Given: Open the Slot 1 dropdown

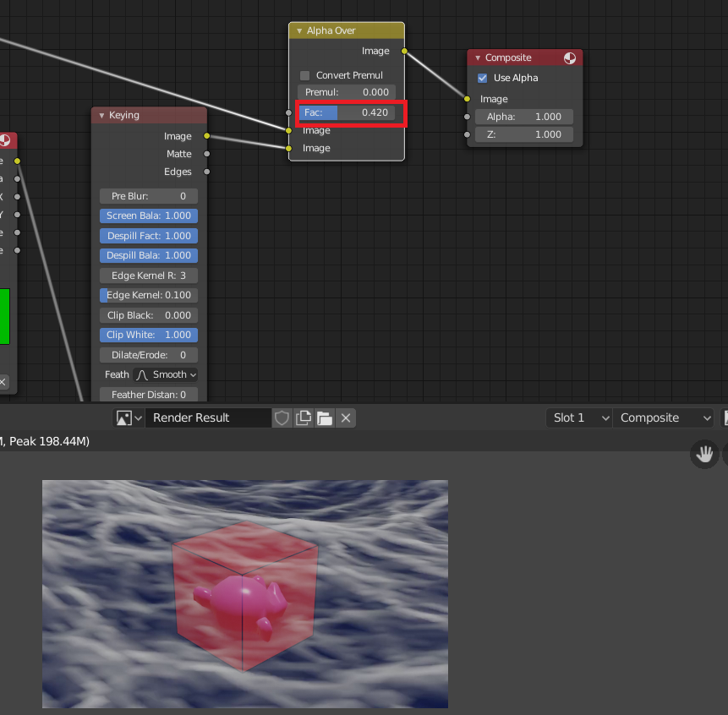Looking at the screenshot, I should tap(579, 418).
